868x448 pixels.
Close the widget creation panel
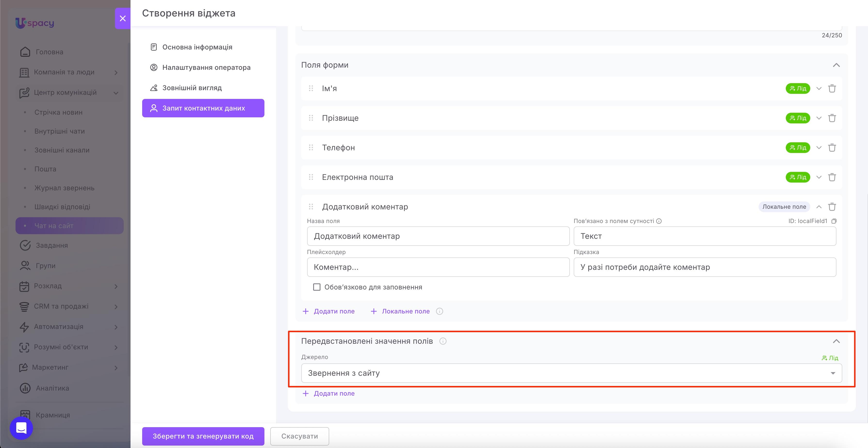point(123,18)
